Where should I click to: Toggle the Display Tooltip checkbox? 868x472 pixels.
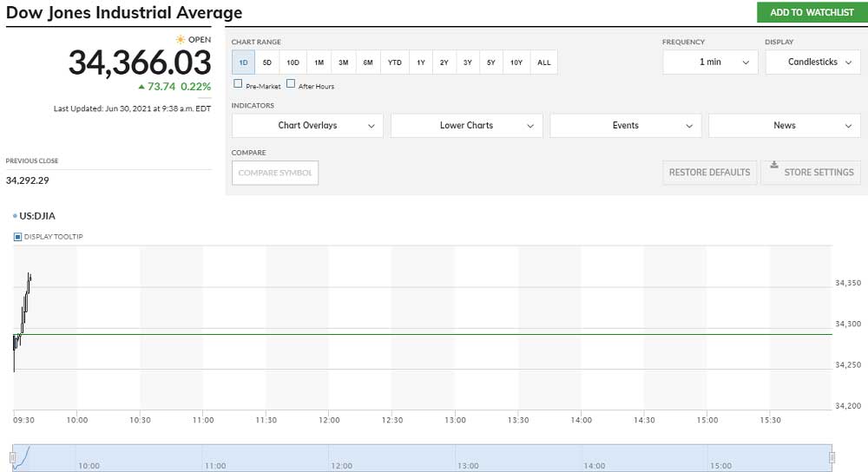point(17,237)
